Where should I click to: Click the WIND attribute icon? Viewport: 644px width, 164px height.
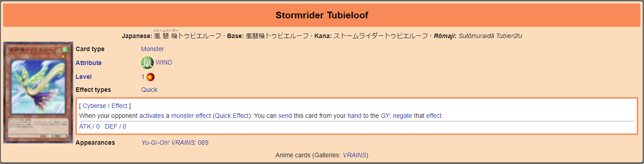click(x=147, y=63)
